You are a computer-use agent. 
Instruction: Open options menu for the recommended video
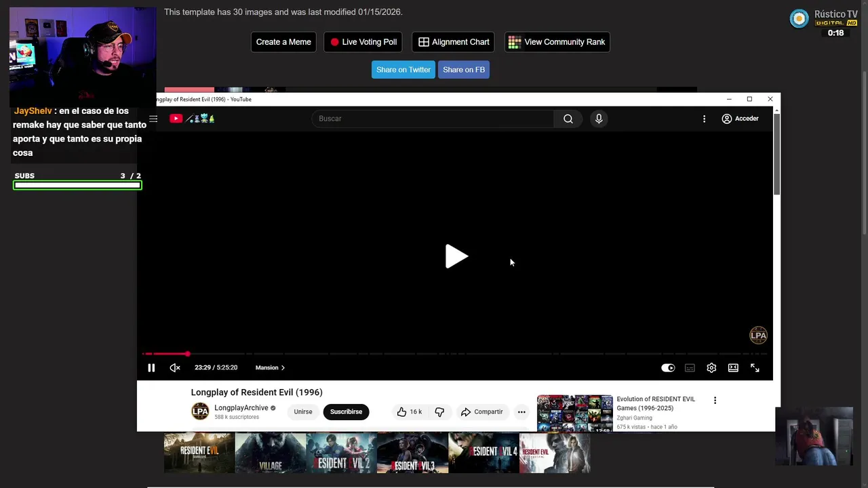715,401
